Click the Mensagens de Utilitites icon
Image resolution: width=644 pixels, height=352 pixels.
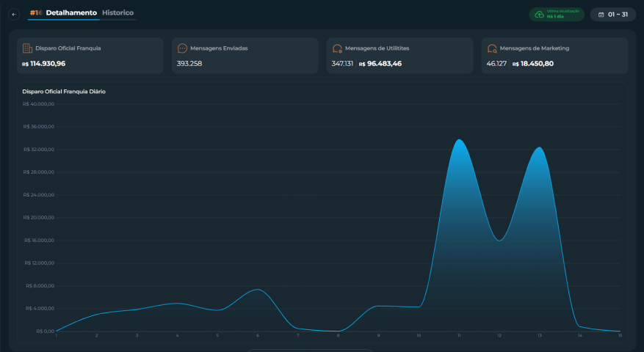[x=337, y=48]
